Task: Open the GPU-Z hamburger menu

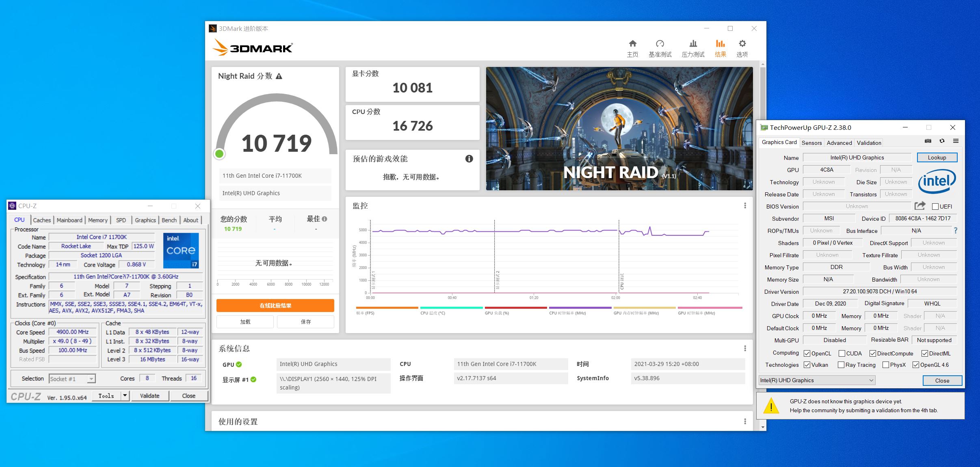Action: click(956, 141)
